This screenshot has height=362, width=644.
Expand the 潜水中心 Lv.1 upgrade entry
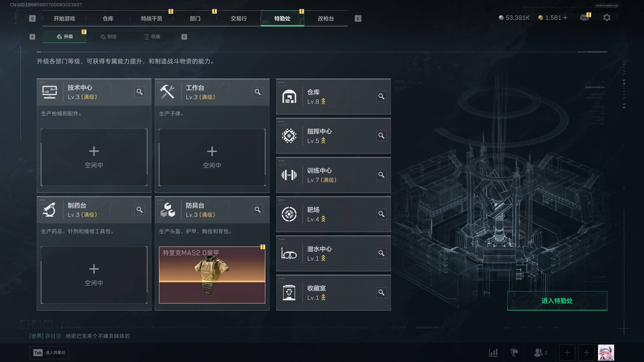[x=333, y=253]
